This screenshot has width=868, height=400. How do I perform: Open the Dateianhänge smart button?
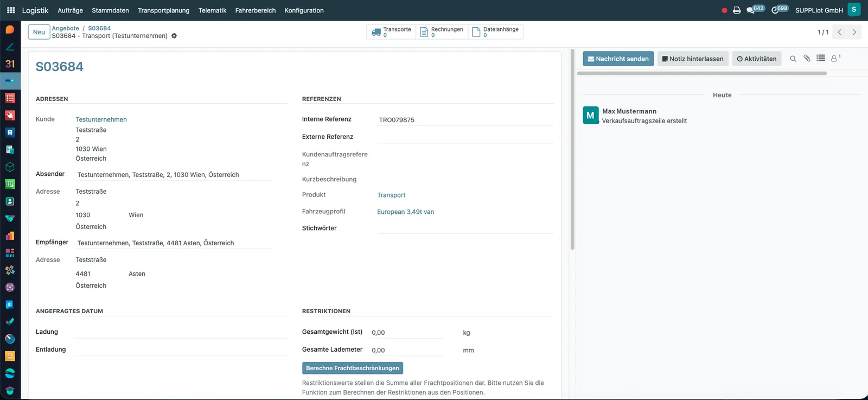pyautogui.click(x=496, y=32)
